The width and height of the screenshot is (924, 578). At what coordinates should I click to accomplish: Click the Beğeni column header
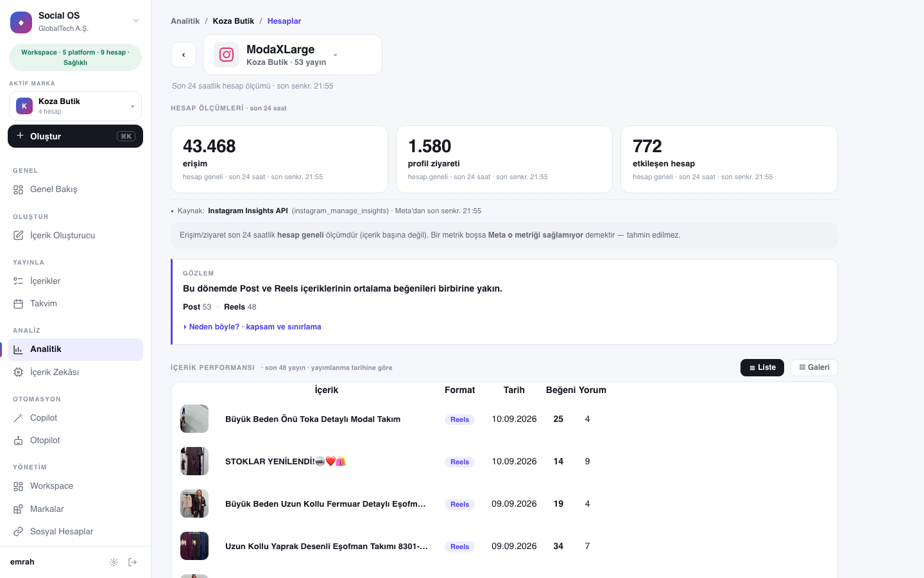[x=561, y=390]
